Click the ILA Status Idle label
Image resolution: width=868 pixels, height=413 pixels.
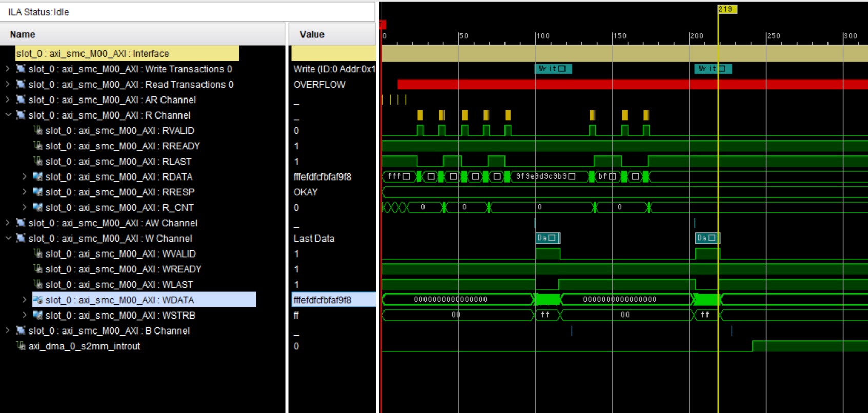pyautogui.click(x=38, y=12)
